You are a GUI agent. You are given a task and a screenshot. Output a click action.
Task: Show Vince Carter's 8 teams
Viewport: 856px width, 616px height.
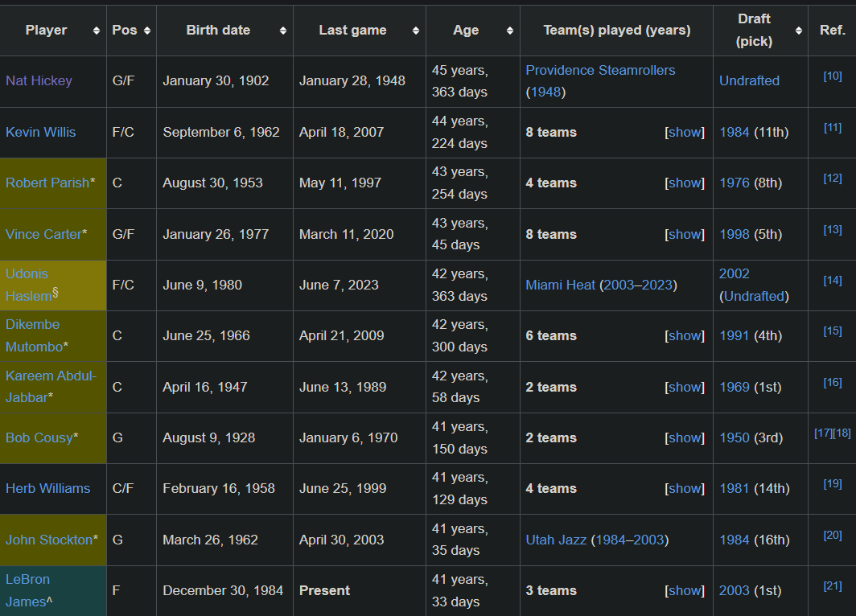(x=685, y=234)
